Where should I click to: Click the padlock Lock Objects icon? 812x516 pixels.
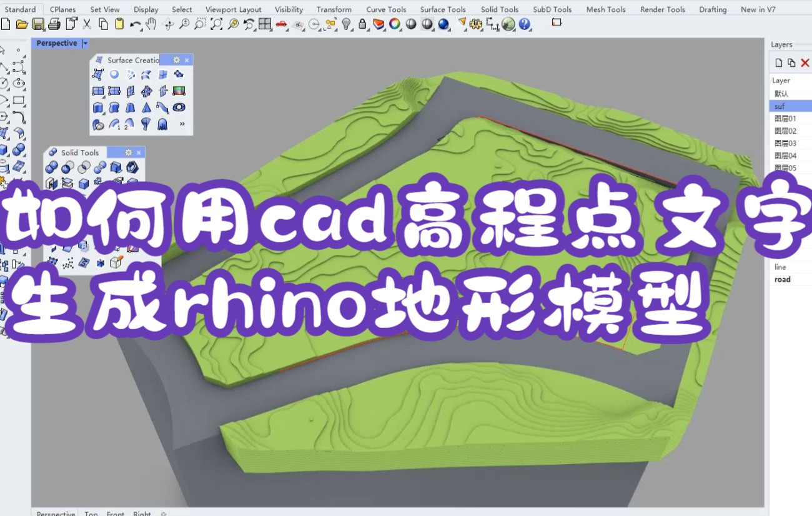click(x=362, y=24)
